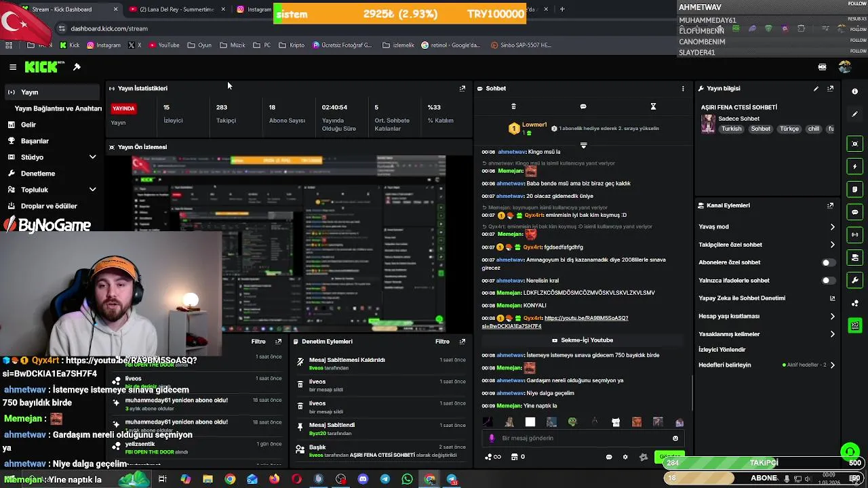868x488 pixels.
Task: Open chat settings gear below the message box
Action: pyautogui.click(x=625, y=457)
